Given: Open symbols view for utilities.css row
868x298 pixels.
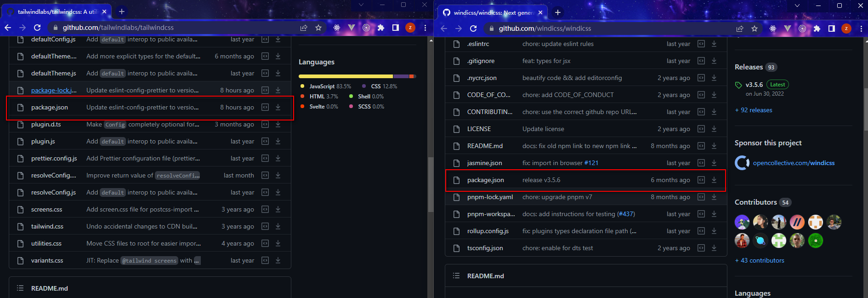Looking at the screenshot, I should (x=265, y=243).
